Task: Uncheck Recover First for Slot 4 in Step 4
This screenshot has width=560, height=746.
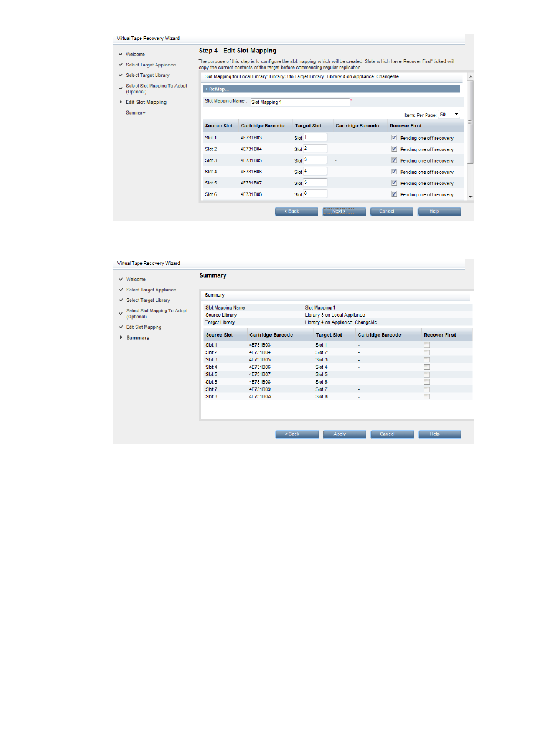Action: point(394,172)
